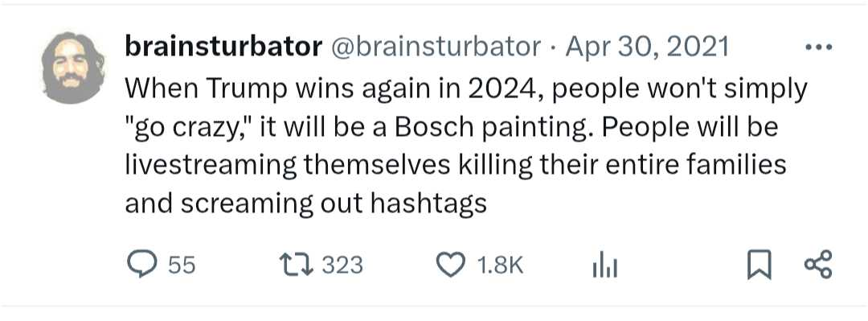Bookmark this tweet

click(759, 265)
